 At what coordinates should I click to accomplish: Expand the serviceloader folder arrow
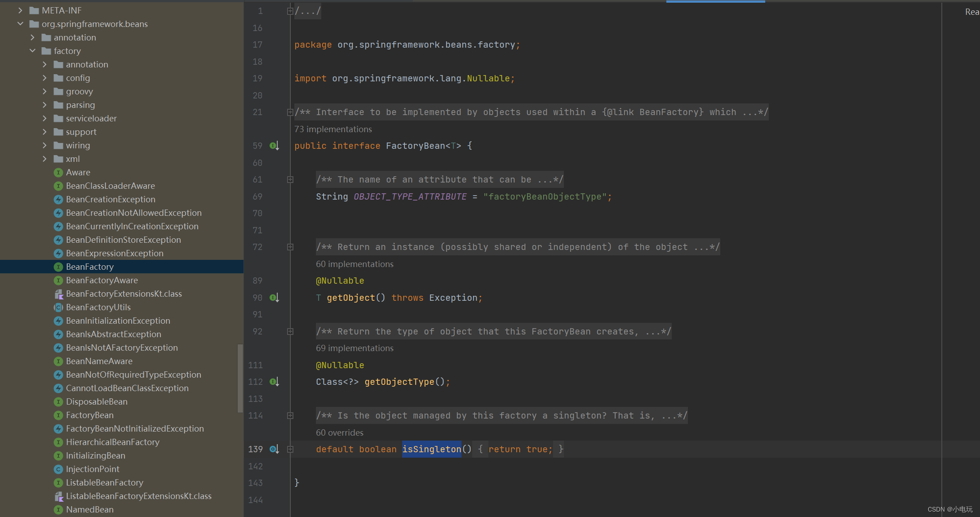[x=44, y=118]
